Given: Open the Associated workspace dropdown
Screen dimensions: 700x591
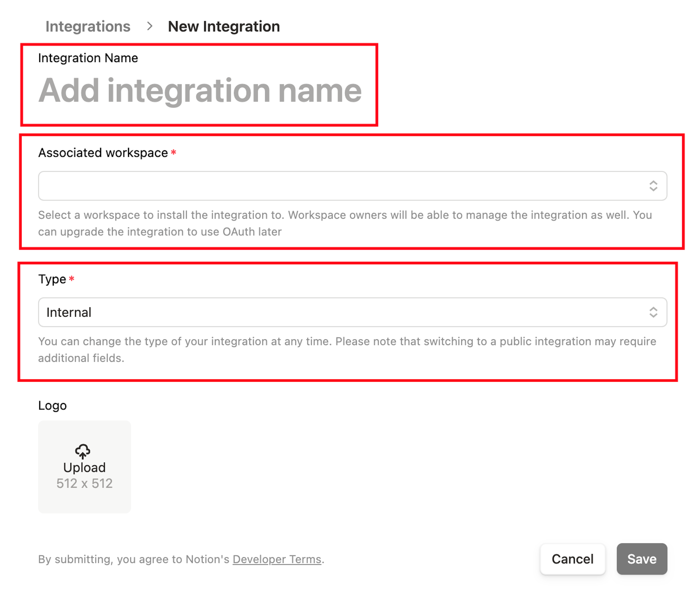Looking at the screenshot, I should (353, 186).
